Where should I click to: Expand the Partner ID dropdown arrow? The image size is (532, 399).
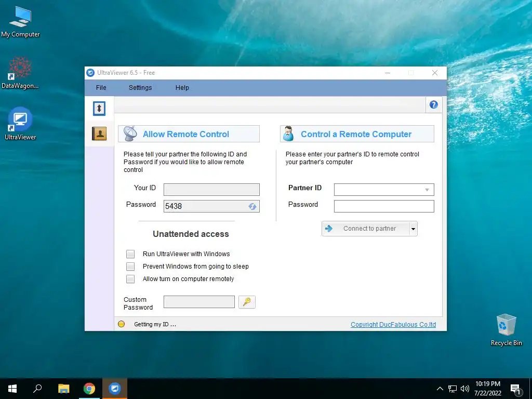click(427, 190)
